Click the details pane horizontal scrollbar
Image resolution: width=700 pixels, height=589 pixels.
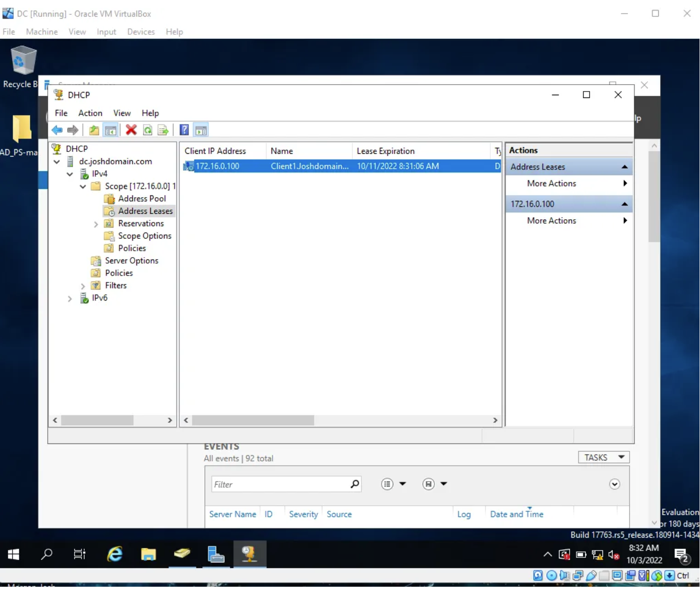click(x=253, y=421)
